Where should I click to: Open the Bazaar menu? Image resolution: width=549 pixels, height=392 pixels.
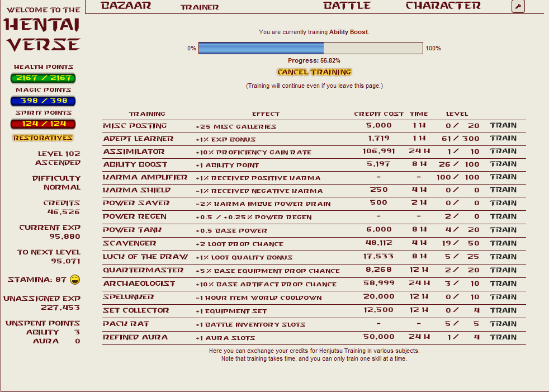point(126,6)
